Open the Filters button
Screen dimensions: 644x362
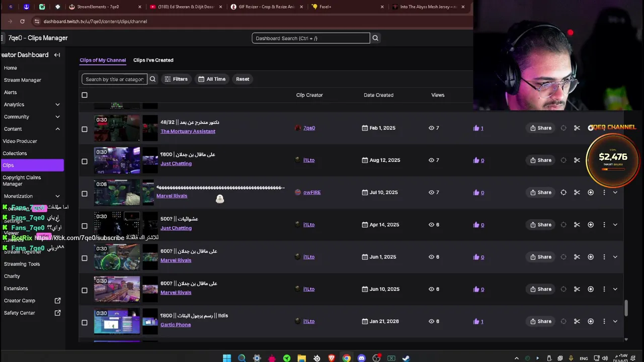point(176,79)
